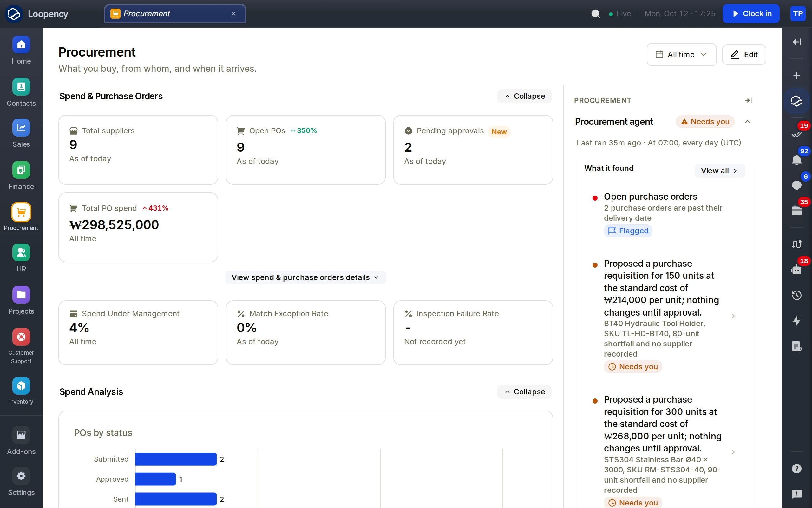Hide the Procurement side panel arrow
This screenshot has width=812, height=508.
(748, 100)
